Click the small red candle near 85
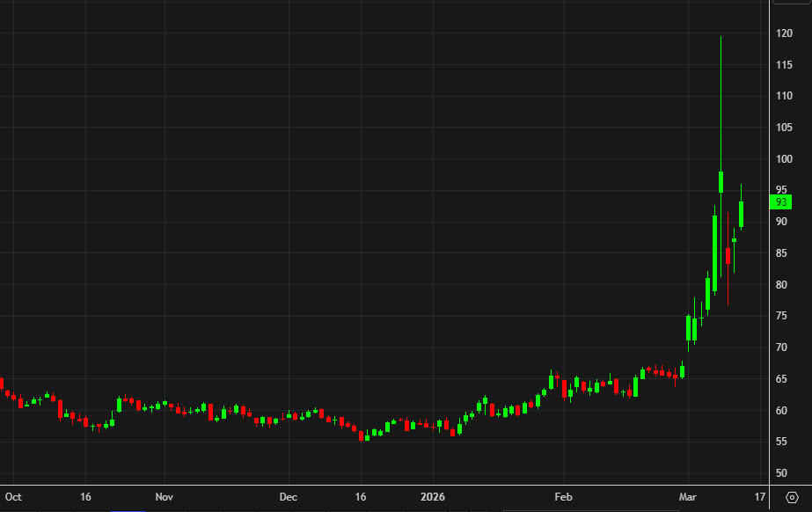Screen dimensions: 812x512 pos(728,255)
